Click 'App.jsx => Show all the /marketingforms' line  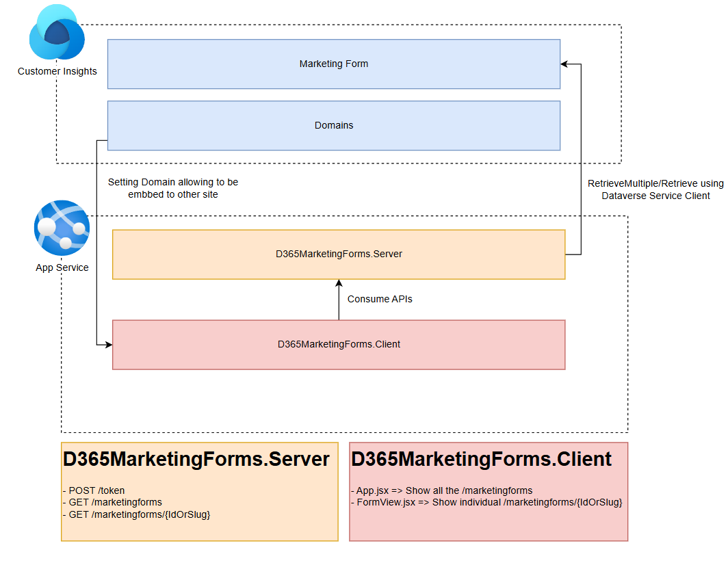(x=442, y=490)
